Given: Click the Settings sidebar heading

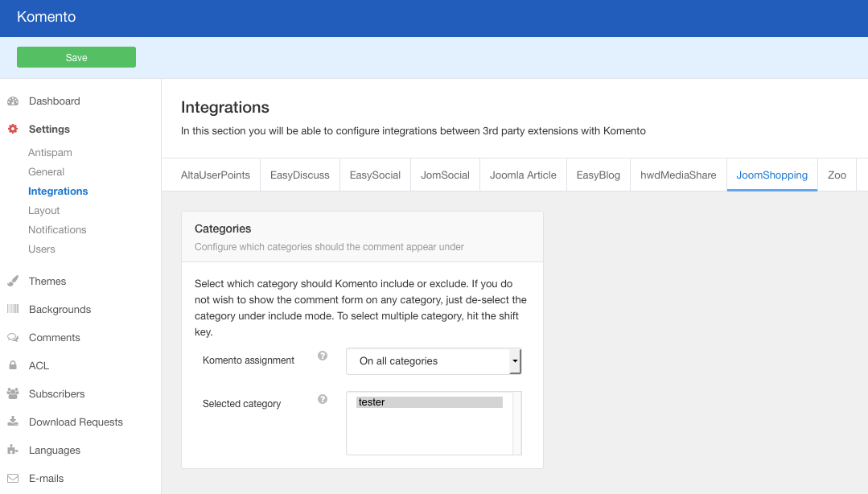Looking at the screenshot, I should tap(49, 129).
